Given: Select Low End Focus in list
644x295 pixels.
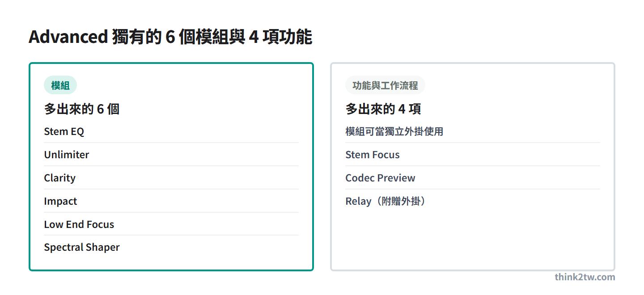Looking at the screenshot, I should tap(171, 224).
